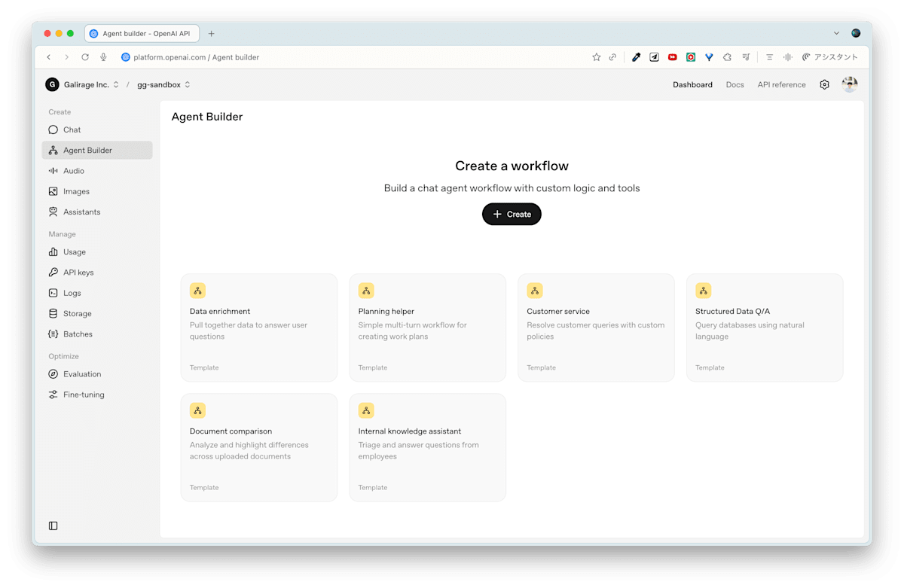
Task: Open settings via the gear icon
Action: [824, 84]
